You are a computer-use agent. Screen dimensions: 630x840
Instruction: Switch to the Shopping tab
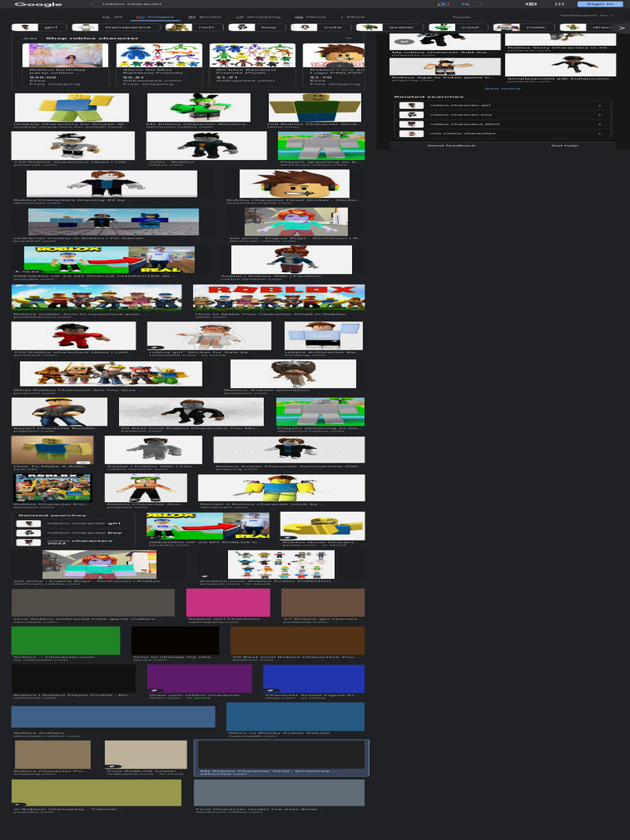258,16
